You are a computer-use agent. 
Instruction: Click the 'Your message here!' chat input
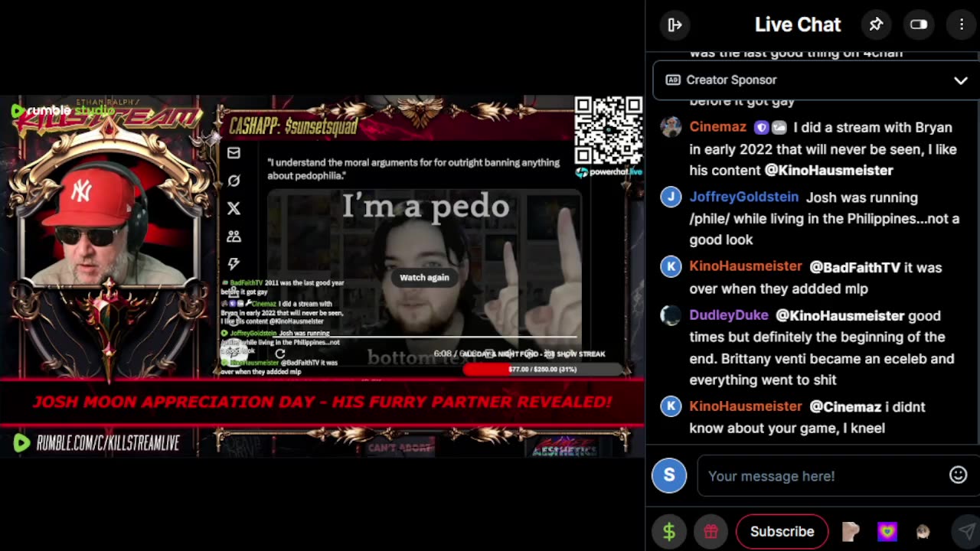pos(823,476)
